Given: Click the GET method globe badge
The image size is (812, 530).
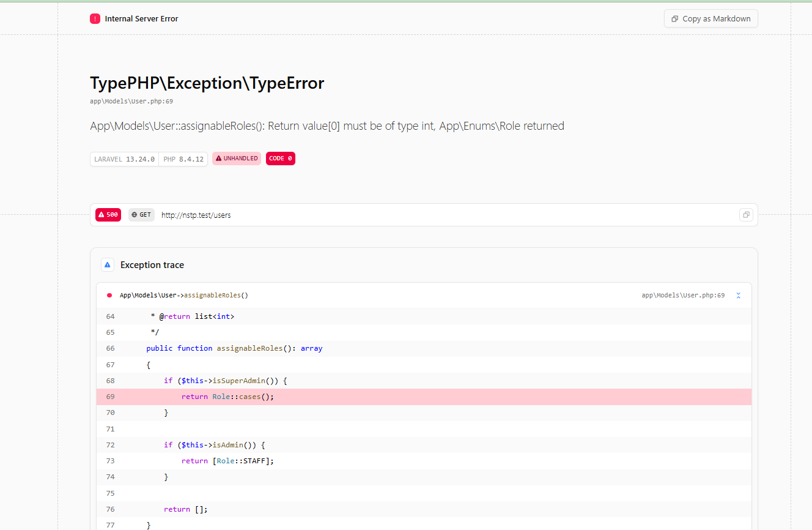Looking at the screenshot, I should (141, 215).
